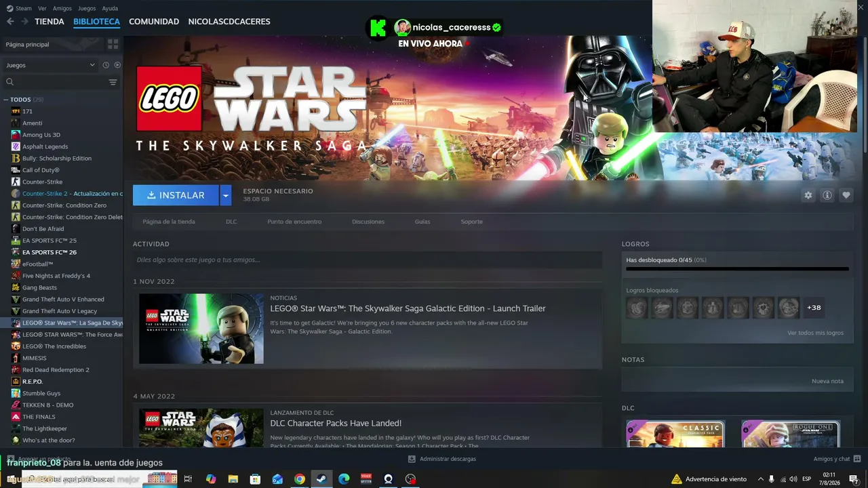Image resolution: width=868 pixels, height=488 pixels.
Task: Select THE FINALS in games list
Action: [39, 417]
